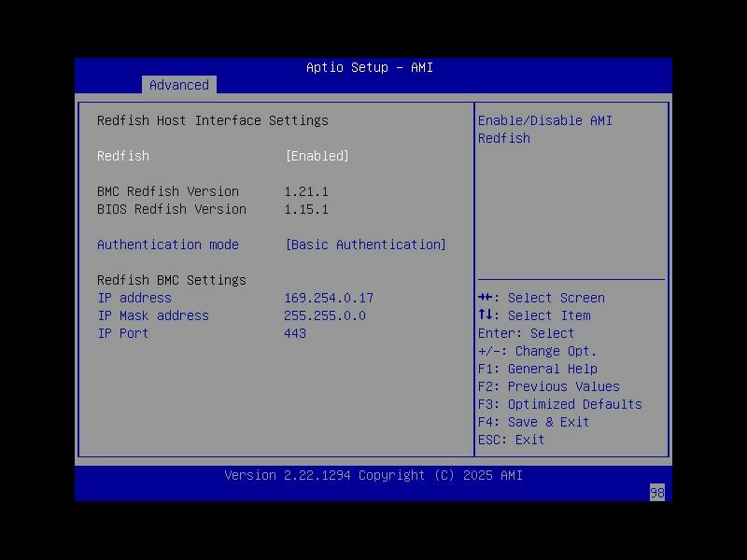Click the F3: Optimized Defaults hint
This screenshot has height=560, width=747.
559,404
